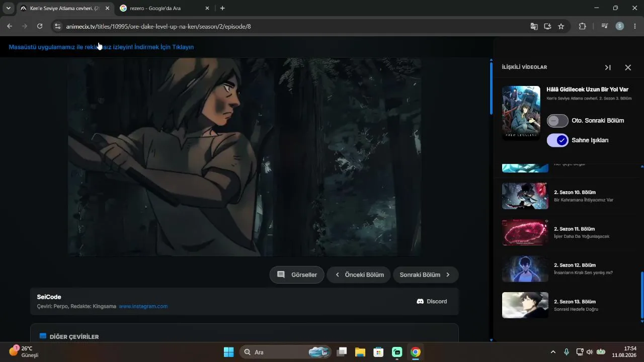Click the episode list scrollbar thumb

641,295
